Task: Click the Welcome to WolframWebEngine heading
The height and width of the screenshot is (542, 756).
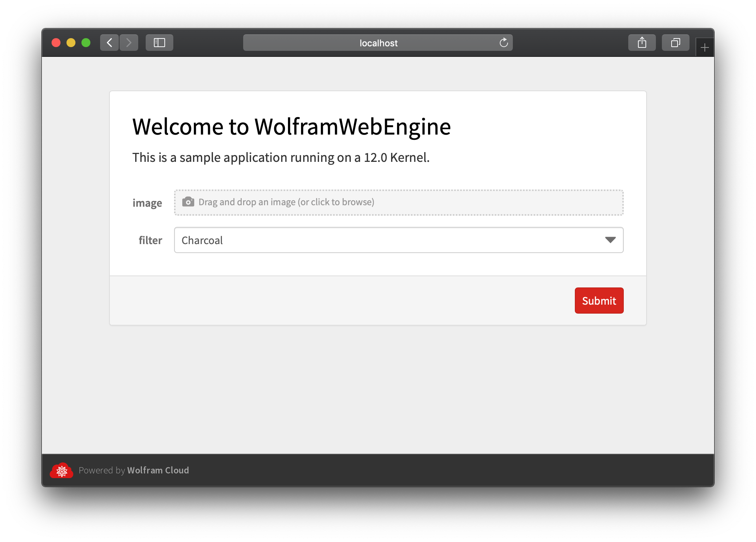Action: point(291,126)
